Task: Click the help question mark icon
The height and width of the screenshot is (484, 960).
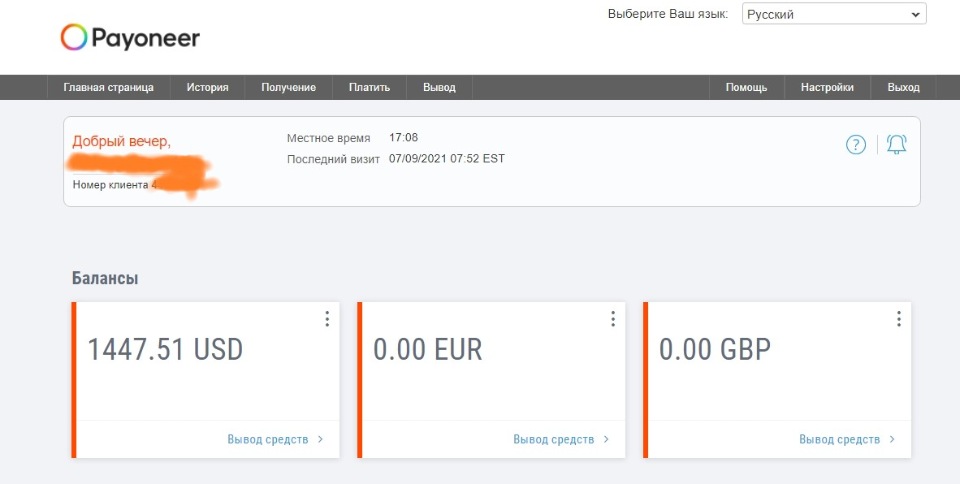Action: [x=855, y=145]
